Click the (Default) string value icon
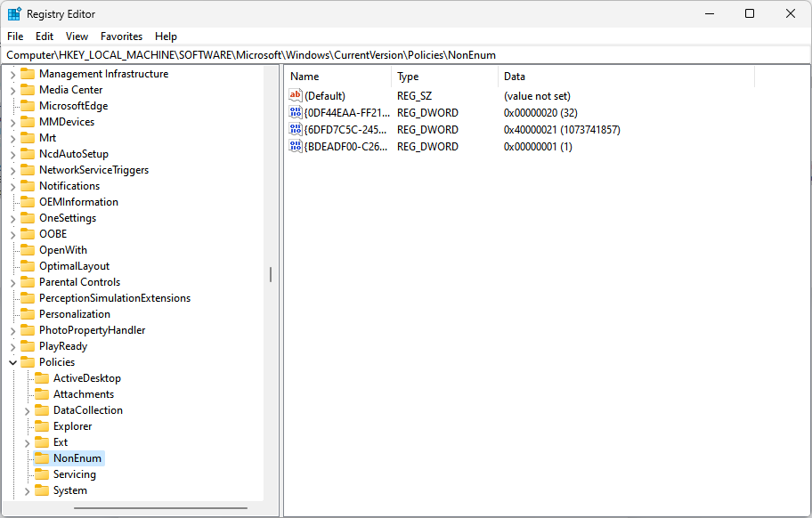 click(x=296, y=95)
